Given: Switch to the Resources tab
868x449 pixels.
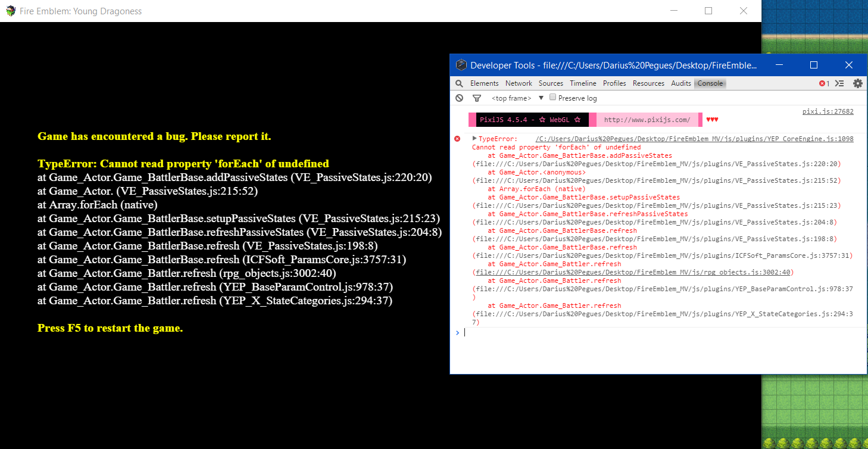Looking at the screenshot, I should (x=648, y=83).
